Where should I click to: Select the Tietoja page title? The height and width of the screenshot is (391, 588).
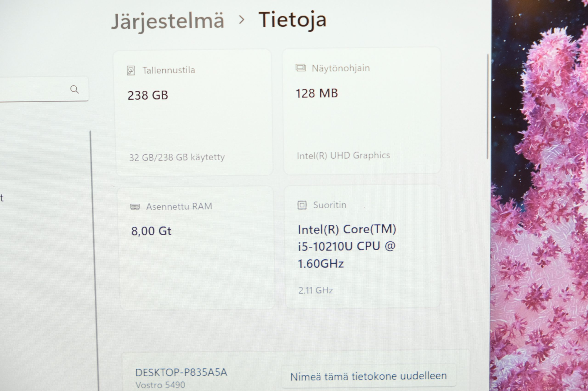click(x=293, y=20)
